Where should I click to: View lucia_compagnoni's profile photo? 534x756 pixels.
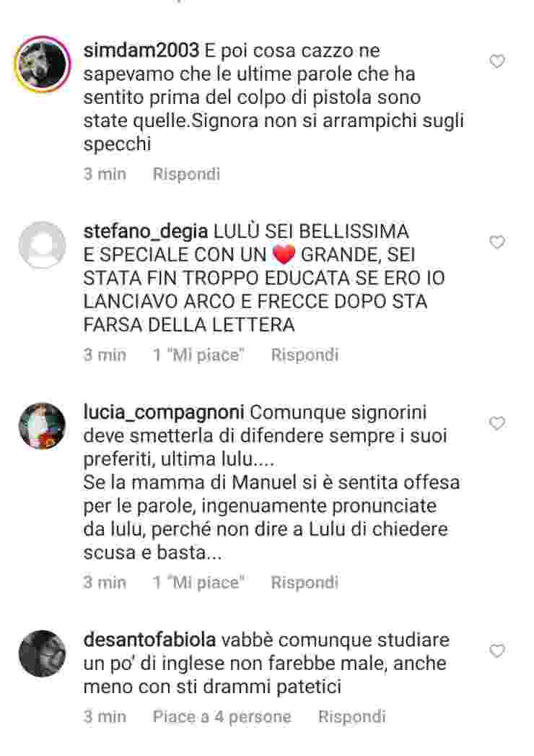point(43,426)
